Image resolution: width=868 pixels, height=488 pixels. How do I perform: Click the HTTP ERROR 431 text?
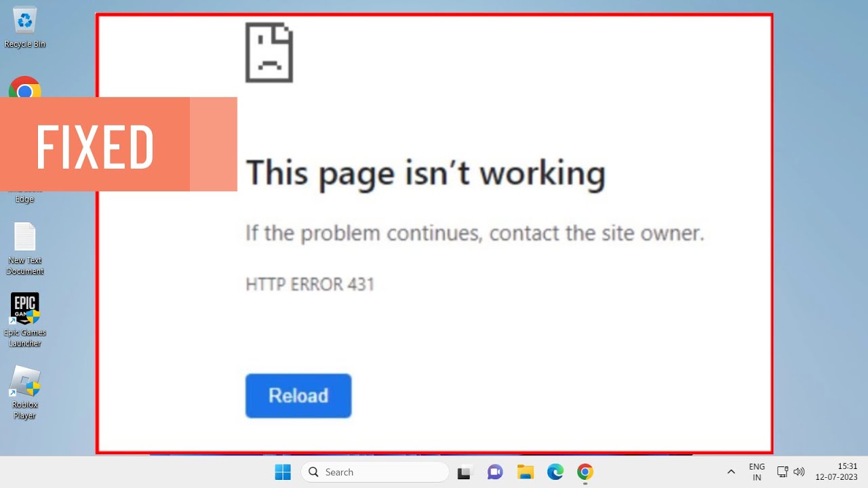(x=310, y=284)
